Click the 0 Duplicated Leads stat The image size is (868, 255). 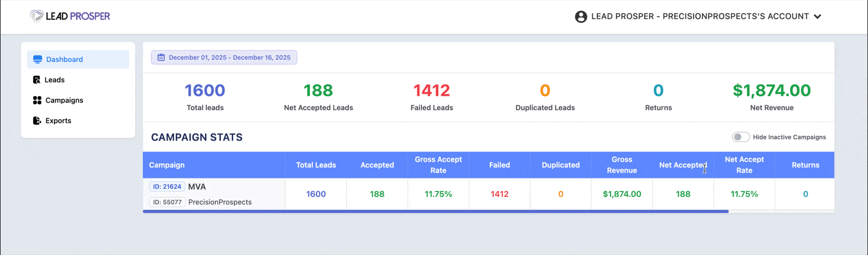[x=545, y=97]
